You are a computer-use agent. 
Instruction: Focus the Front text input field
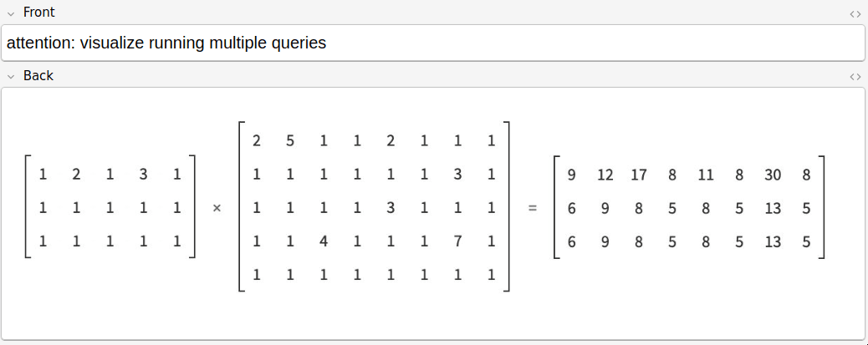[433, 43]
